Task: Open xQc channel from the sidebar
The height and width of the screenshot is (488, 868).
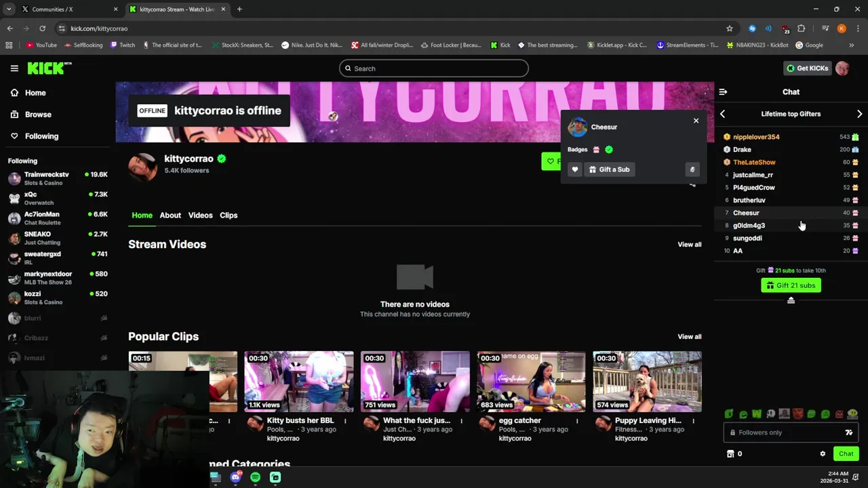Action: pos(58,198)
